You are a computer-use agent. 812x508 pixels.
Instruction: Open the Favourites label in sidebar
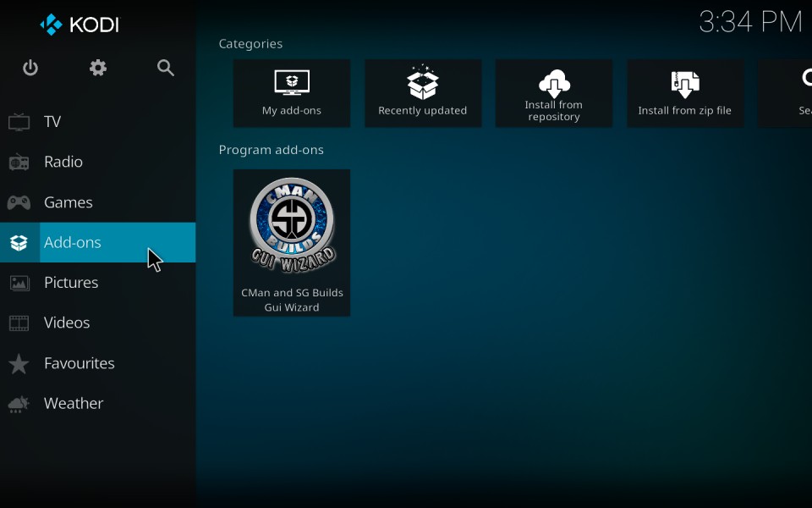click(x=80, y=363)
